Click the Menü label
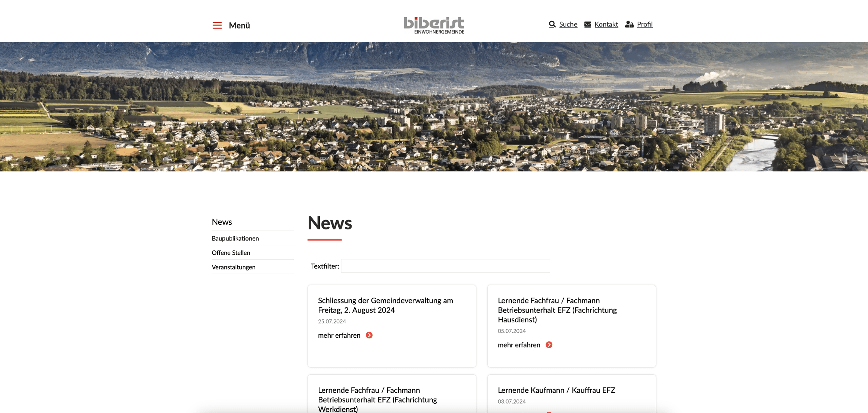The height and width of the screenshot is (413, 868). tap(239, 25)
